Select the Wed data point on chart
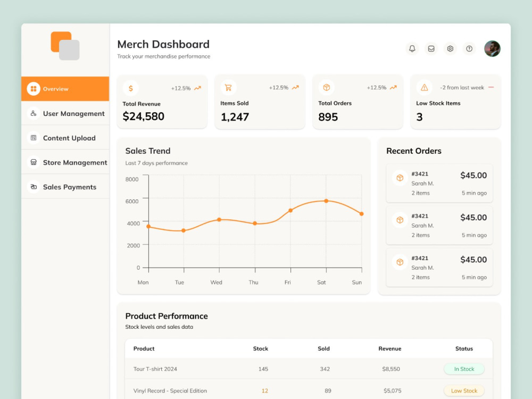Viewport: 532px width, 399px height. [219, 220]
